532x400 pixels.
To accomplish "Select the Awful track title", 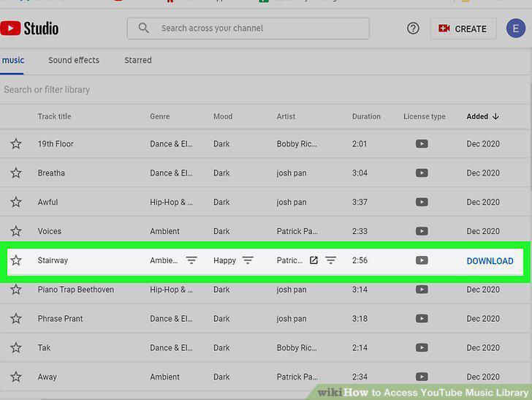I will click(47, 203).
